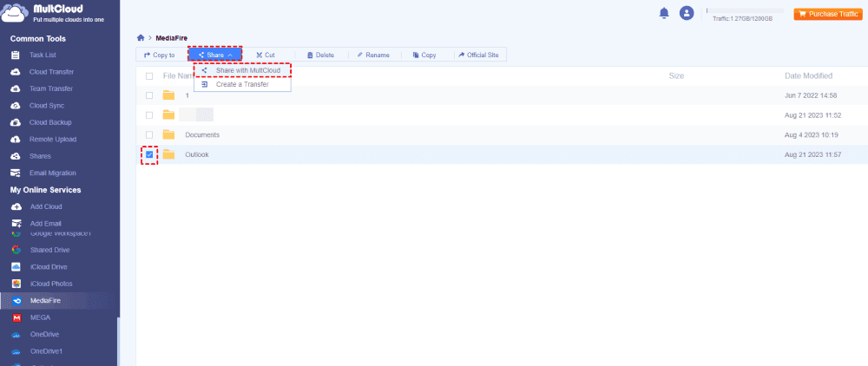Select iCloud Photos label in sidebar
868x366 pixels.
pyautogui.click(x=51, y=284)
